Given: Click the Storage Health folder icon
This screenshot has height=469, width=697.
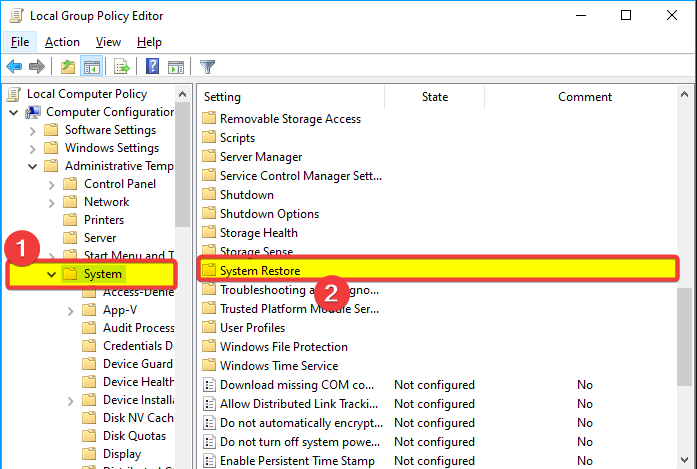Looking at the screenshot, I should (209, 232).
